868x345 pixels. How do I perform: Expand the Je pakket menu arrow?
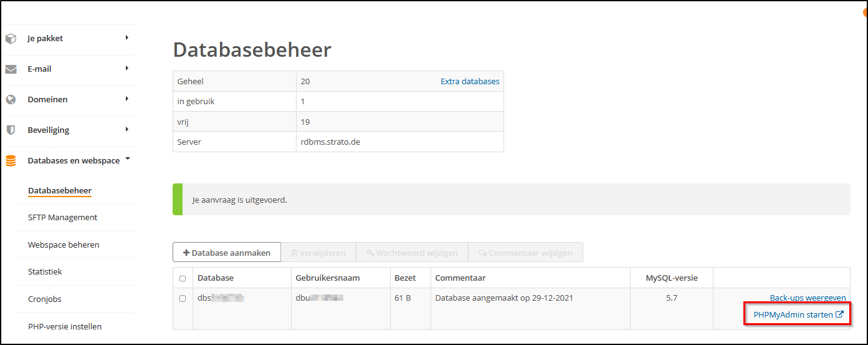[127, 38]
